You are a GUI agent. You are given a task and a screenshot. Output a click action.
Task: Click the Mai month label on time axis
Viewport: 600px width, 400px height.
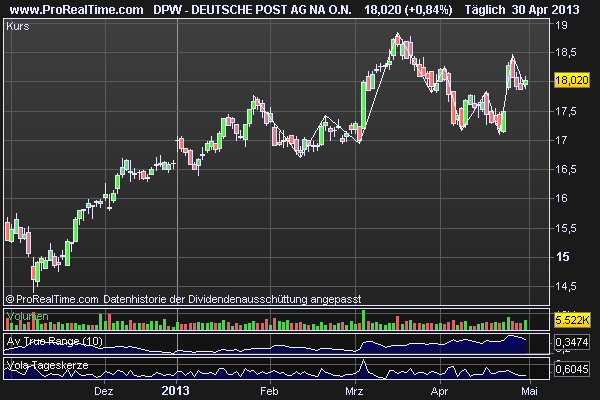pyautogui.click(x=529, y=391)
